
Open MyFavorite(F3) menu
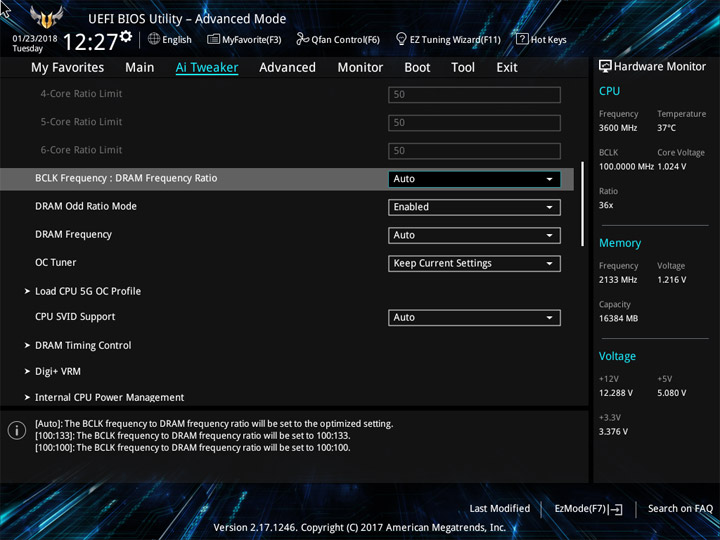(252, 39)
